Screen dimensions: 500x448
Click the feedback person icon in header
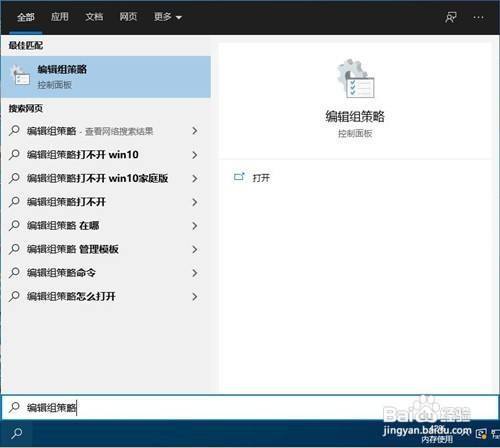(x=451, y=17)
